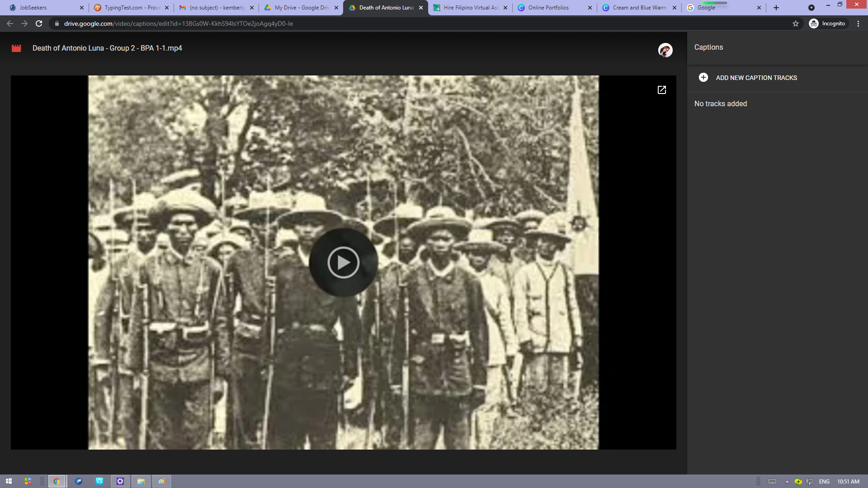Open Google account profile avatar
This screenshot has width=868, height=488.
pyautogui.click(x=665, y=50)
